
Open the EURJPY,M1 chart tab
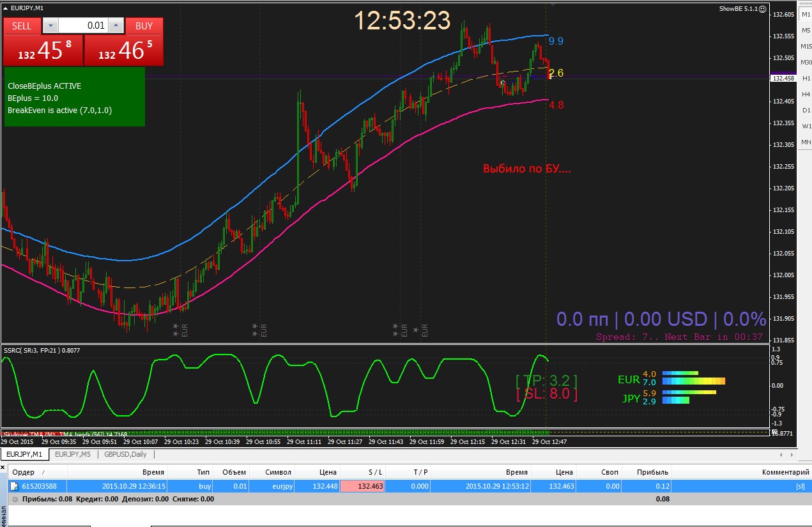tap(24, 454)
